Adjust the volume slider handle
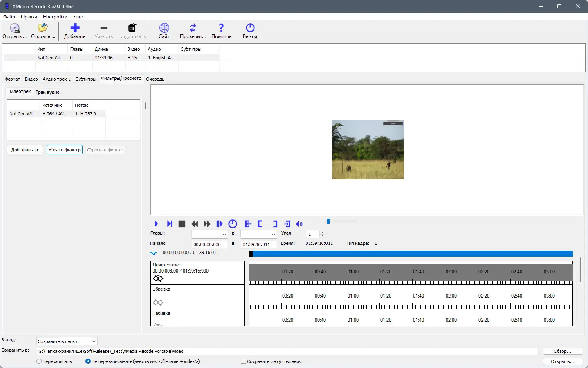 [x=328, y=221]
